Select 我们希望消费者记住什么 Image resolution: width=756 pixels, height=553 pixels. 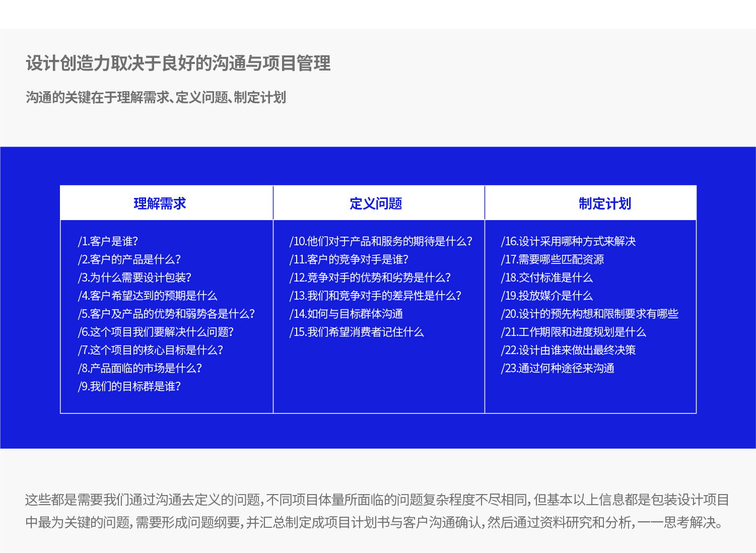(x=358, y=332)
